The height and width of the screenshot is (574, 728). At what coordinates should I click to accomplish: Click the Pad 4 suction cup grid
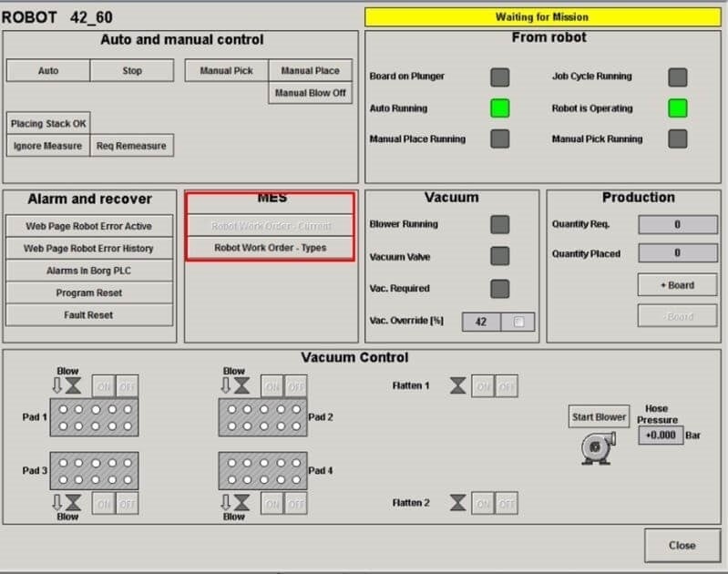coord(262,471)
